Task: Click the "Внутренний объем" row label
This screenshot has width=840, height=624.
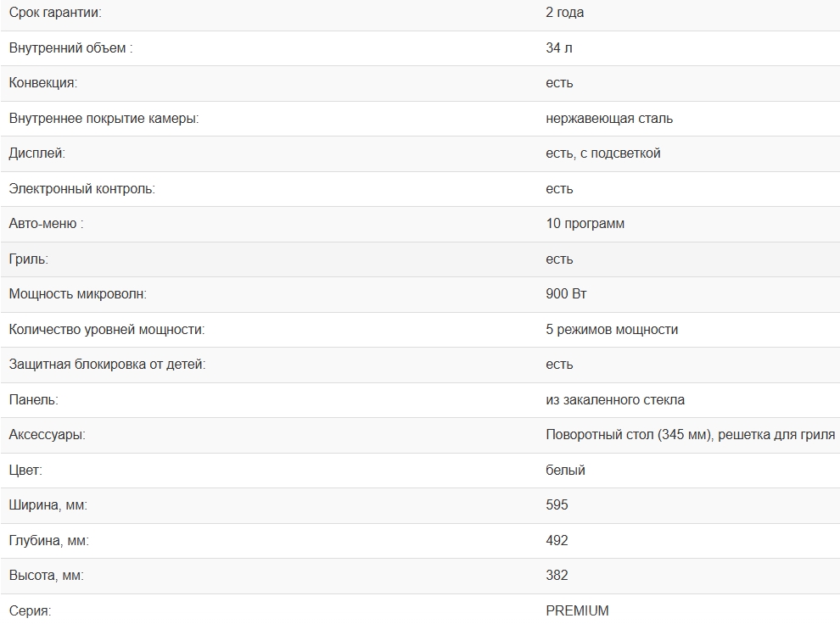Action: 70,48
